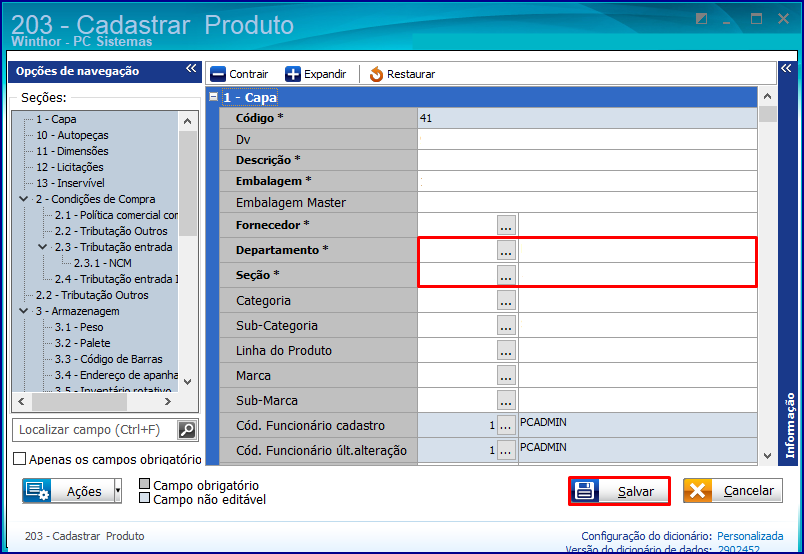The height and width of the screenshot is (554, 804).
Task: Collapse the Opções de navegação panel
Action: 191,68
